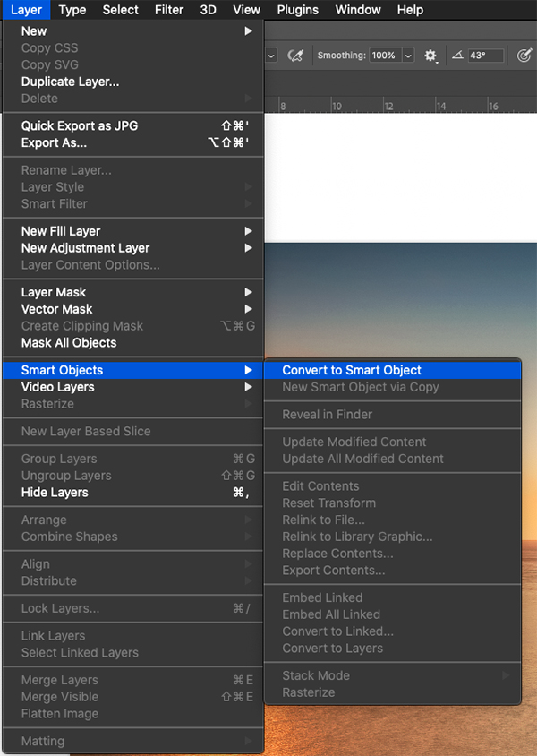The width and height of the screenshot is (537, 756).
Task: Toggle the airbrush mode icon
Action: 295,56
